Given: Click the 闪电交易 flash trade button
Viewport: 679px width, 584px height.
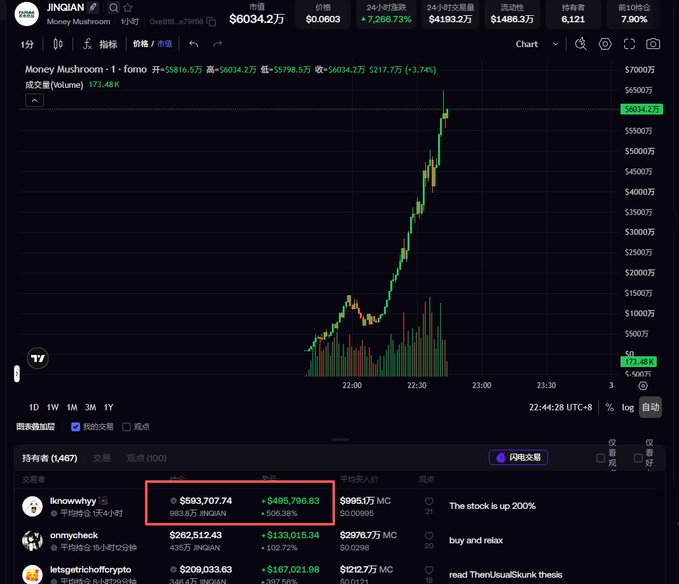Looking at the screenshot, I should [518, 457].
